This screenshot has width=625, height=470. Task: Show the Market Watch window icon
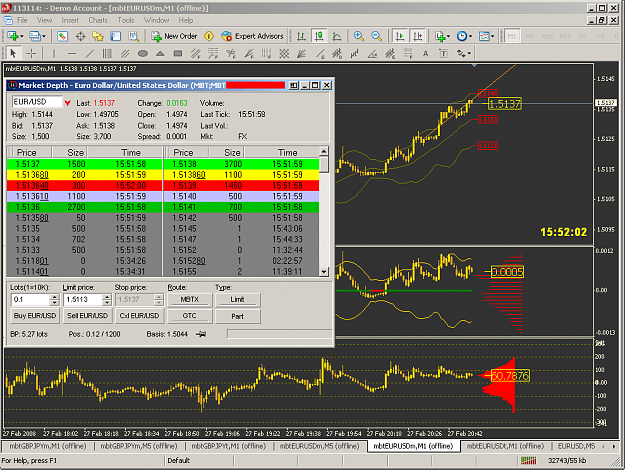pos(62,36)
